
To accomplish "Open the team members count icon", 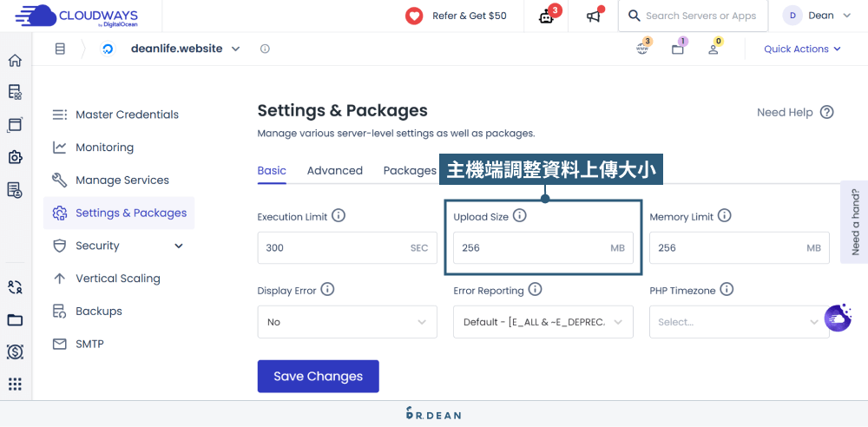I will [x=714, y=48].
